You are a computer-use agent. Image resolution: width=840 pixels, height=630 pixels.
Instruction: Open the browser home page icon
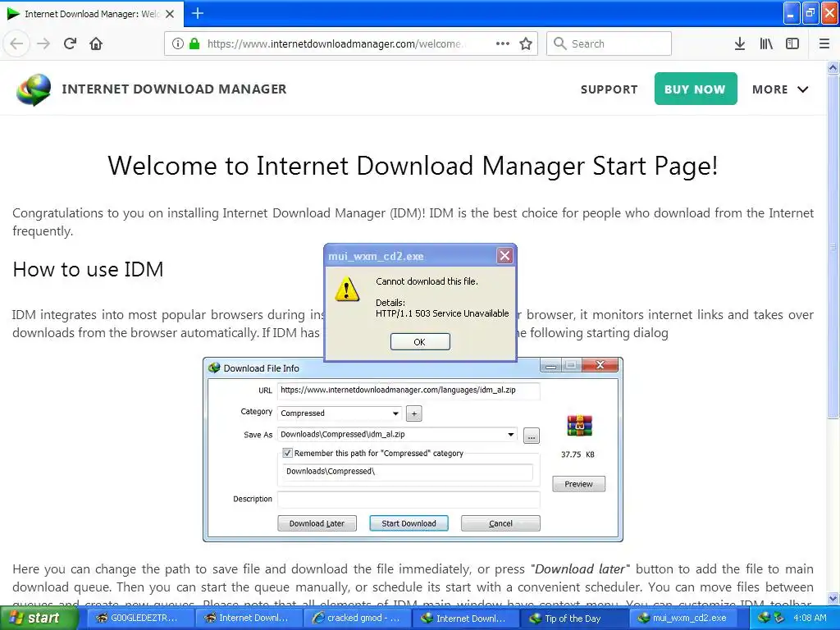pyautogui.click(x=96, y=43)
